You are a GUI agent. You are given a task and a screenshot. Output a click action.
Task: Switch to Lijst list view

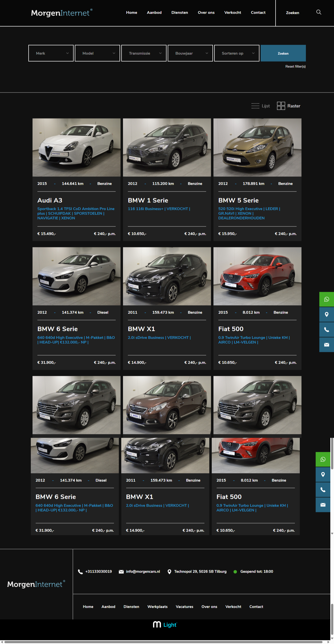coord(260,106)
